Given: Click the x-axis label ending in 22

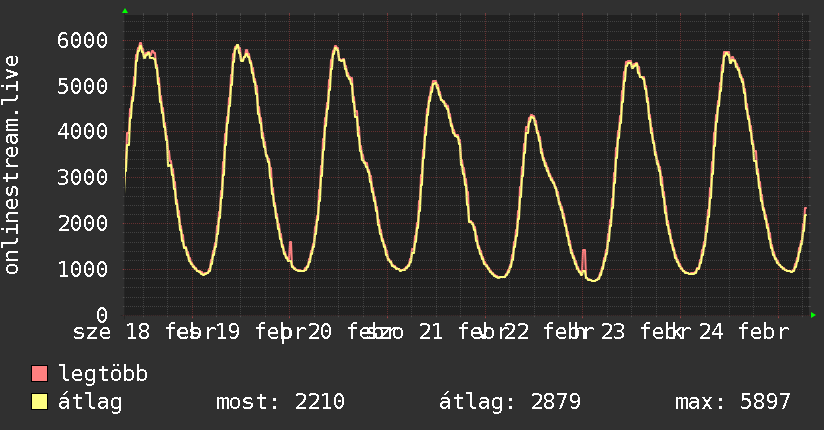Looking at the screenshot, I should [493, 332].
